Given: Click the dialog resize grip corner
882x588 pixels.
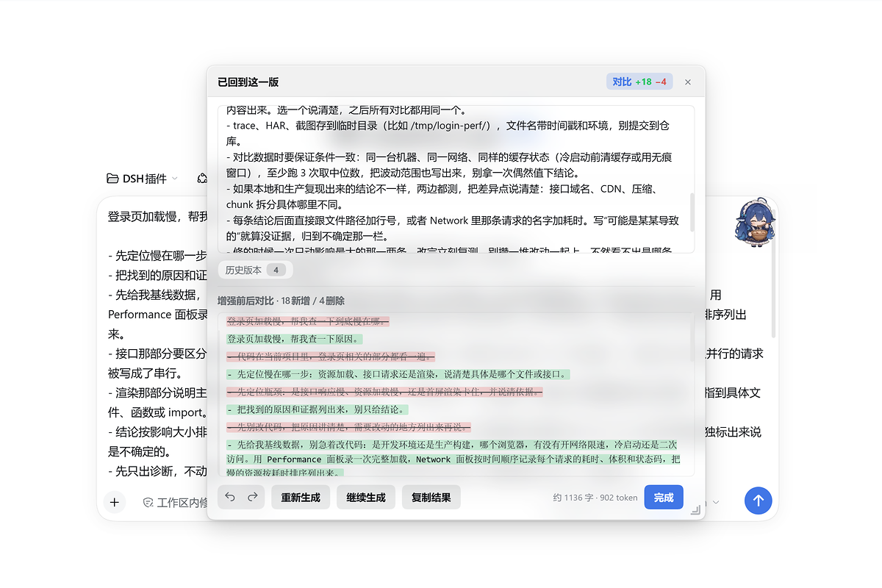Looking at the screenshot, I should click(695, 510).
